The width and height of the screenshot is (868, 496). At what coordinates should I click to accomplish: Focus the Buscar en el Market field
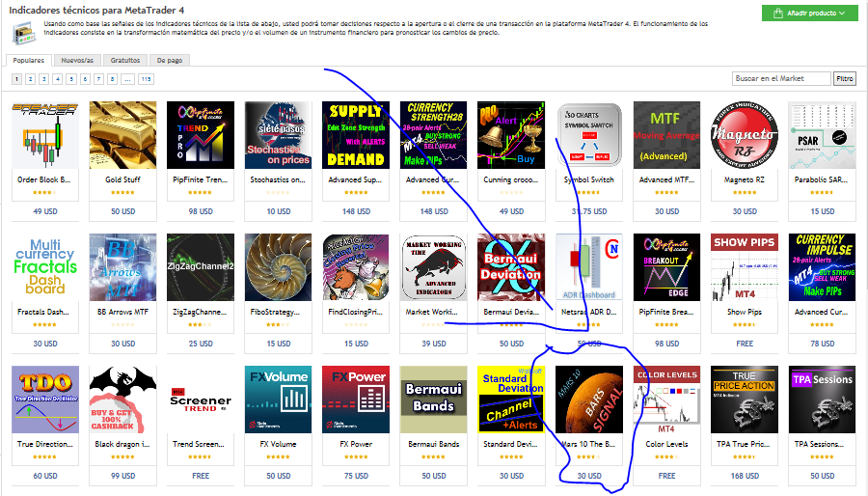(781, 78)
